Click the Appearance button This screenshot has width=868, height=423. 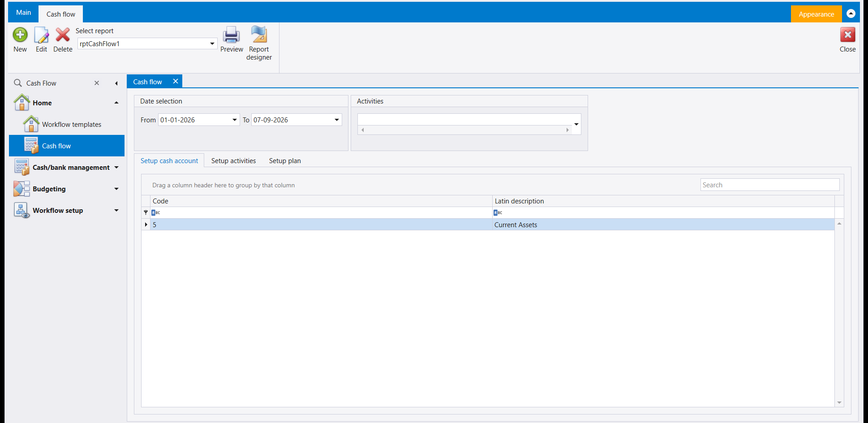click(816, 14)
